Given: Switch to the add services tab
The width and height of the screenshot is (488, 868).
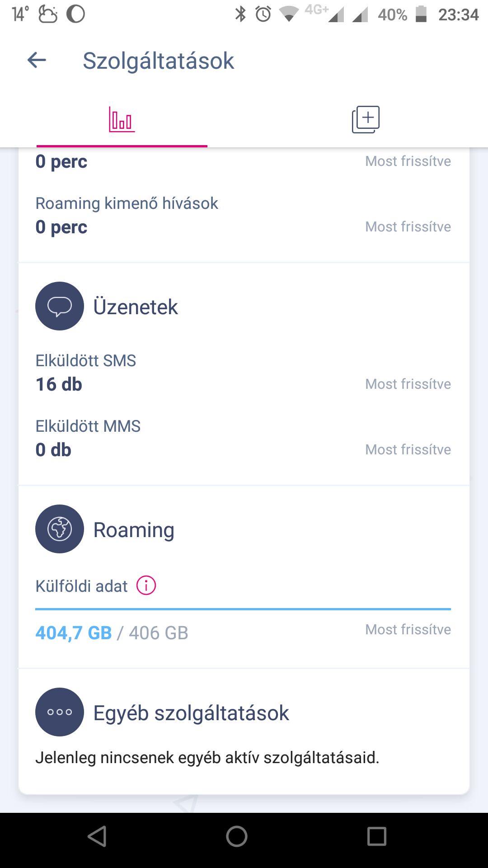Looking at the screenshot, I should tap(366, 120).
